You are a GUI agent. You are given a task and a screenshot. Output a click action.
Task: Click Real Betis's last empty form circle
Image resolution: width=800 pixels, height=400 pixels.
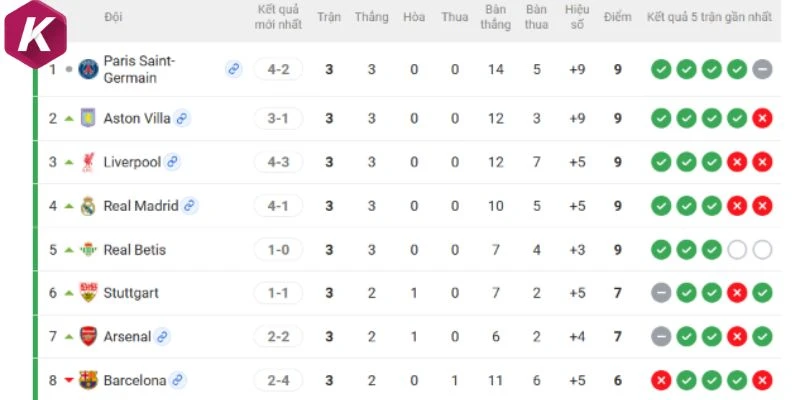[x=762, y=250]
